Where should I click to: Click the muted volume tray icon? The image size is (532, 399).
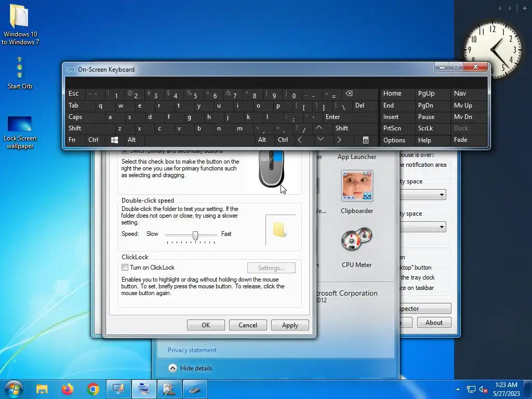click(483, 389)
